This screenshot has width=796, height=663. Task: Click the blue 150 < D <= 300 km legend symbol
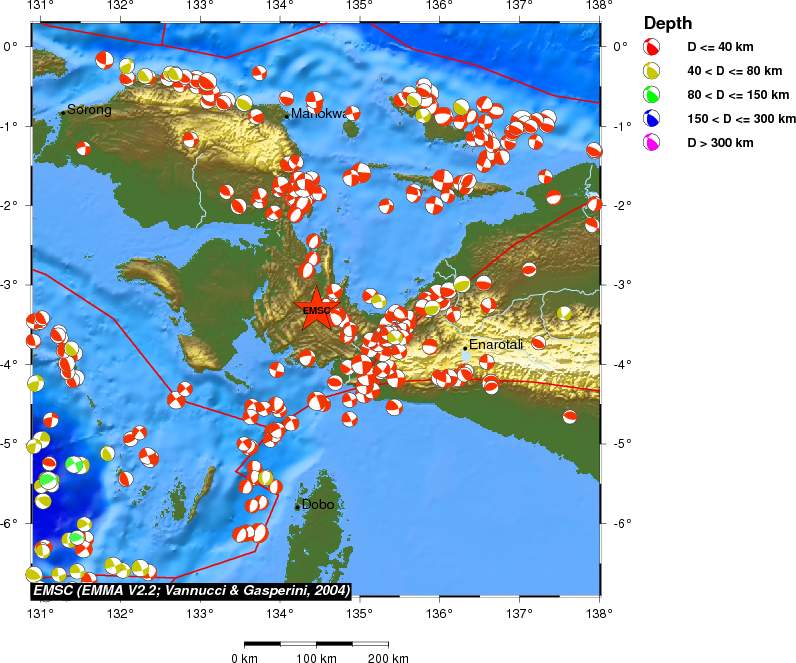[x=651, y=119]
